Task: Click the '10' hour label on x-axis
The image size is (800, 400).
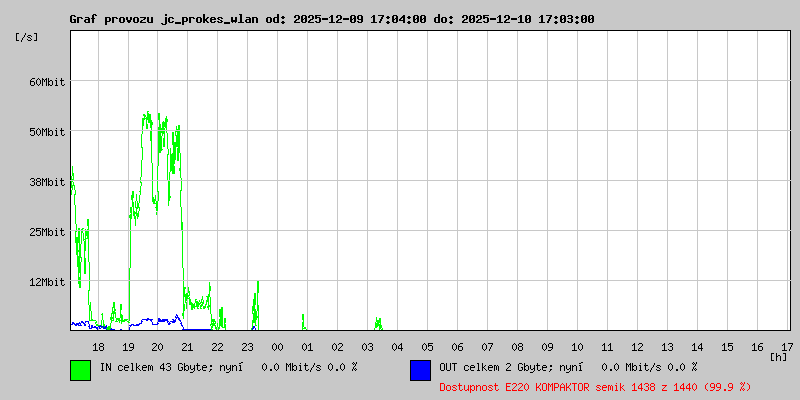Action: click(577, 347)
